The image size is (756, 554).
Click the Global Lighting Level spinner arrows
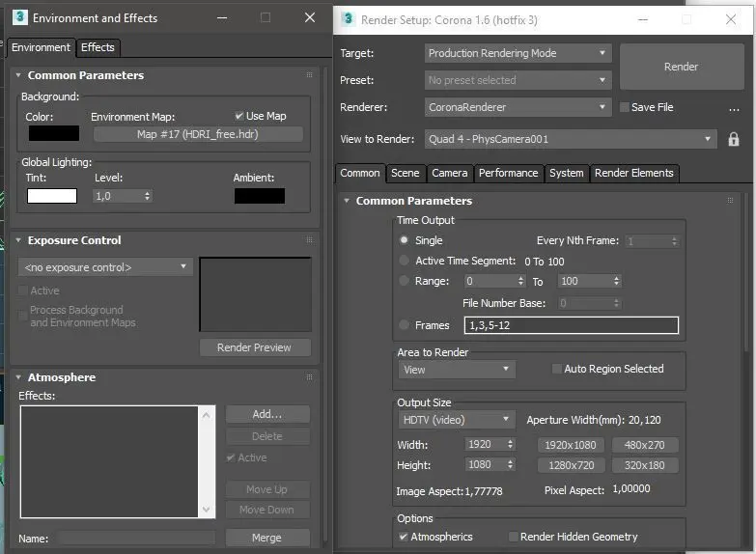[148, 196]
